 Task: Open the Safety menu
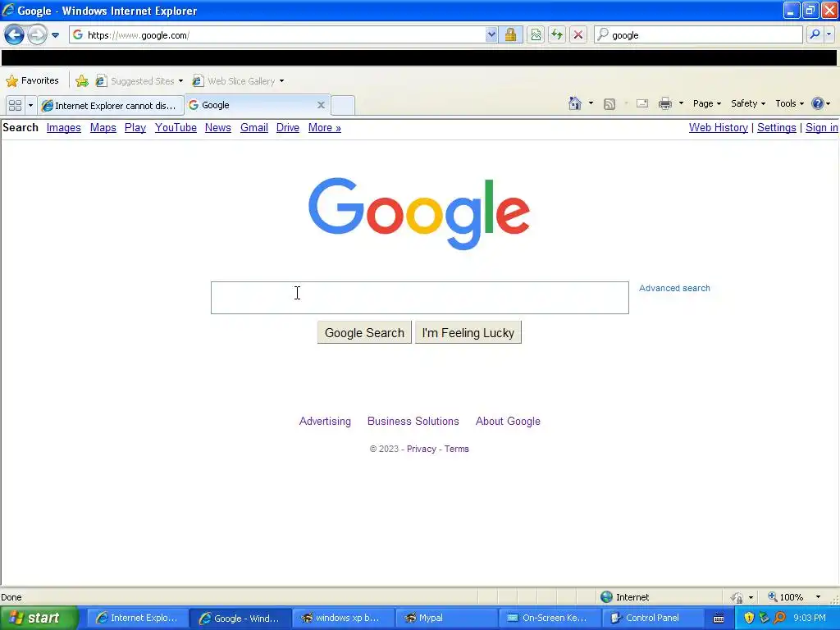tap(748, 103)
